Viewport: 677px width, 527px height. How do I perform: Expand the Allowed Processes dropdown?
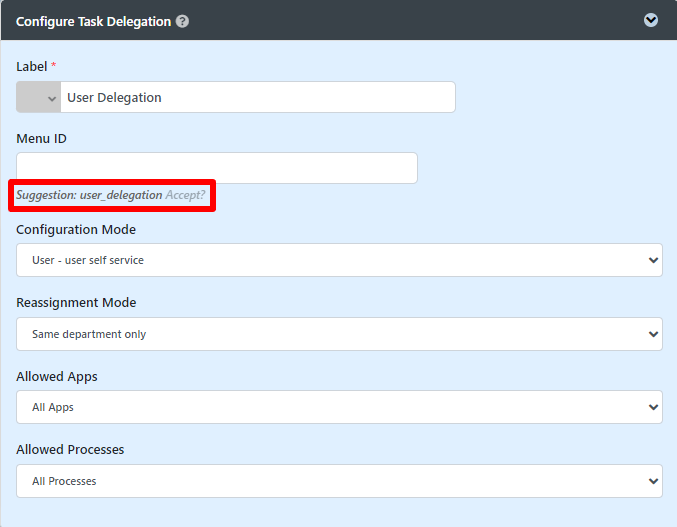[x=339, y=481]
